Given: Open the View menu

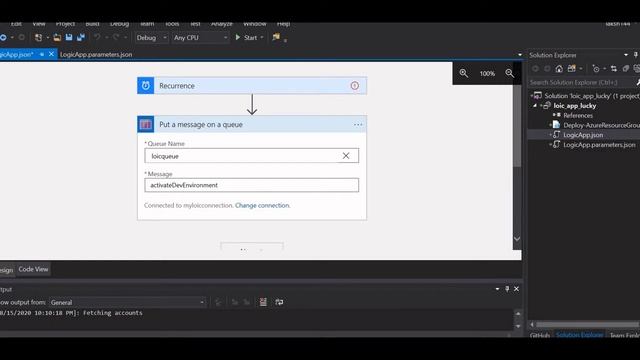Looking at the screenshot, I should (x=39, y=24).
